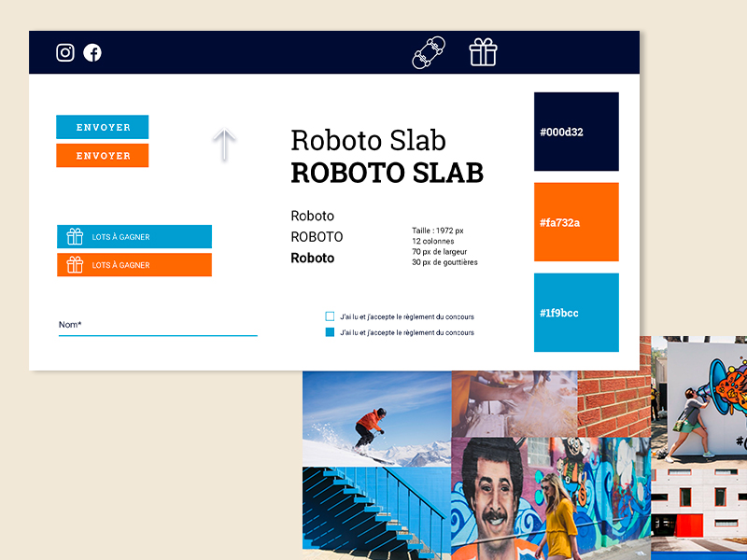Image resolution: width=747 pixels, height=560 pixels.
Task: Uncheck the filled blue rules checkbox
Action: pyautogui.click(x=330, y=332)
